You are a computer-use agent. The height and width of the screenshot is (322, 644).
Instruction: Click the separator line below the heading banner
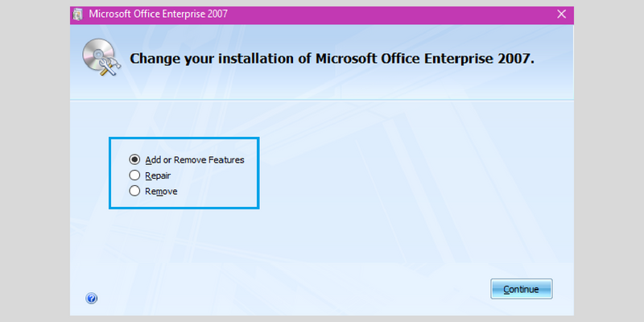pyautogui.click(x=321, y=99)
